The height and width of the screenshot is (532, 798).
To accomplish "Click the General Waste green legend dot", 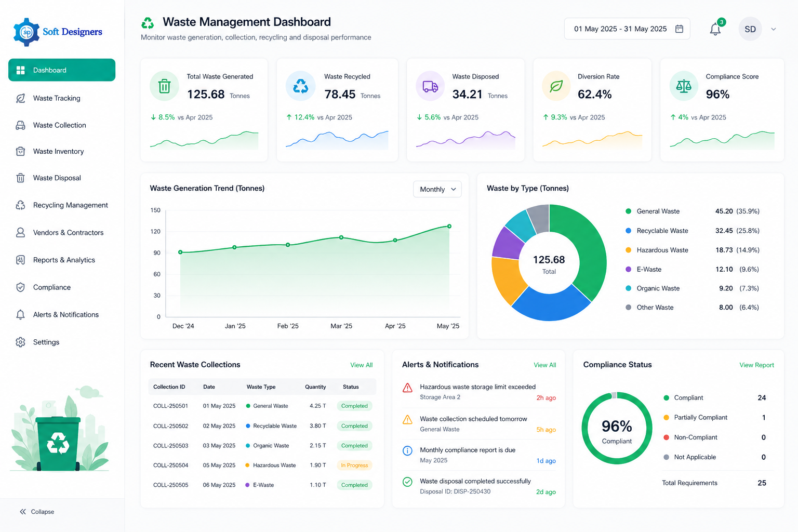I will (x=628, y=211).
